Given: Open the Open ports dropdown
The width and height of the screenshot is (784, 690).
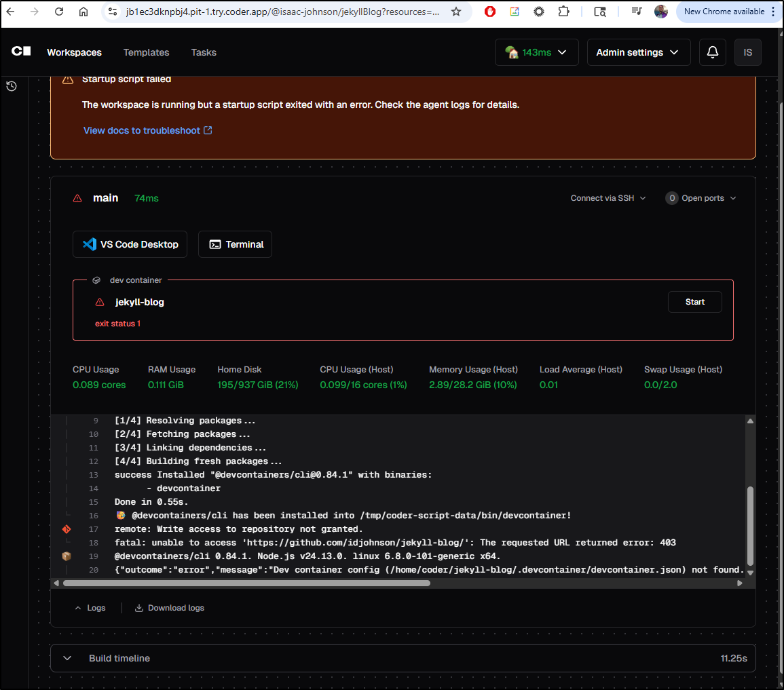Looking at the screenshot, I should 701,198.
